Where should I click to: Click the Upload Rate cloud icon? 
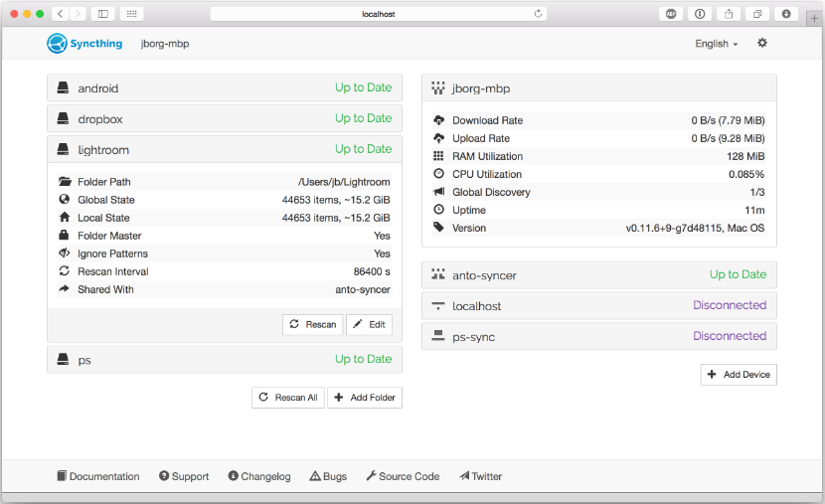[x=438, y=138]
